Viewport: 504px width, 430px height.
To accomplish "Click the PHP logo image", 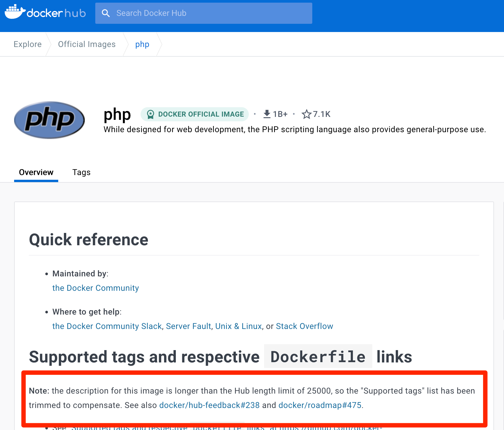I will [x=49, y=120].
